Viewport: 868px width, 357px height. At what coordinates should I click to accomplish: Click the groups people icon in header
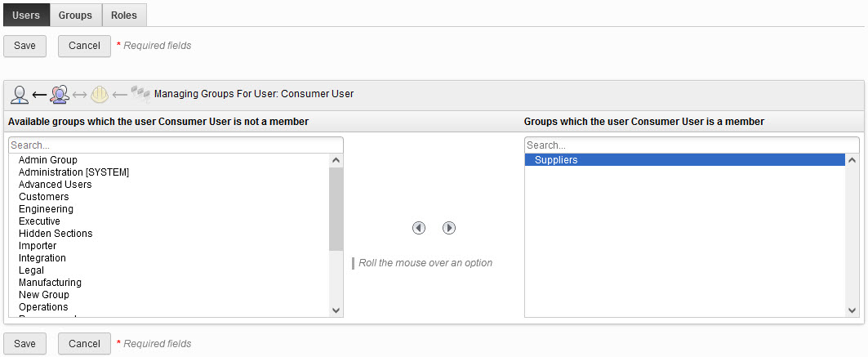[x=60, y=94]
